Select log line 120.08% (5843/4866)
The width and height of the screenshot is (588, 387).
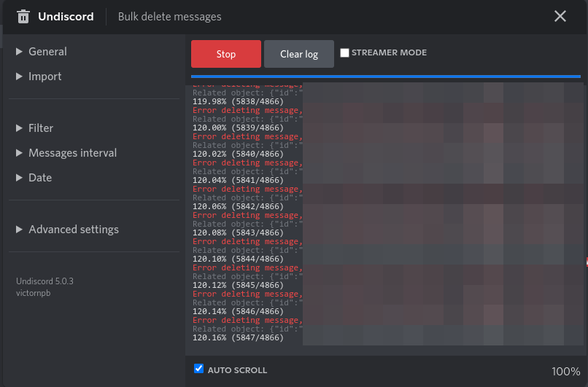point(238,232)
